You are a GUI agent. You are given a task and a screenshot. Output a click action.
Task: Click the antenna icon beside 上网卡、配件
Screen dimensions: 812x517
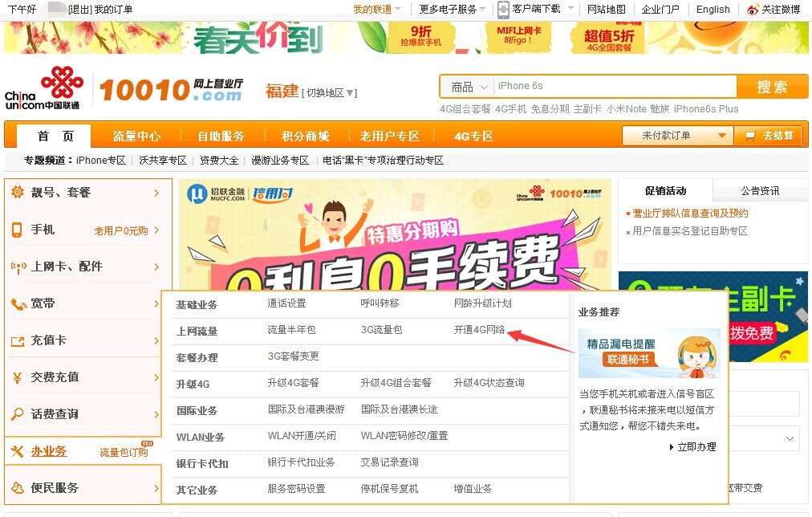18,267
